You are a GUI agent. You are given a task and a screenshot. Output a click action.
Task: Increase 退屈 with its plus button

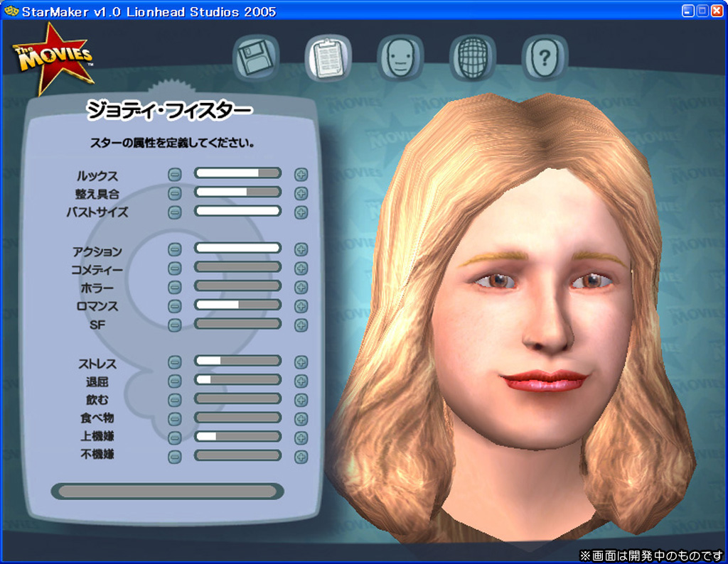pos(301,381)
